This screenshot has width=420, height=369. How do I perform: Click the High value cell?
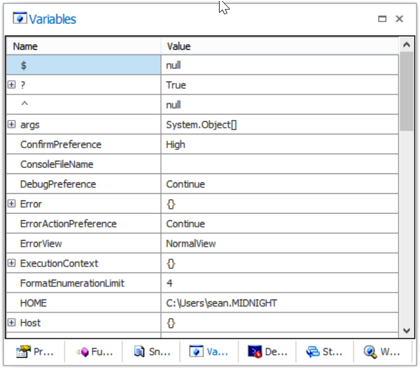point(280,144)
